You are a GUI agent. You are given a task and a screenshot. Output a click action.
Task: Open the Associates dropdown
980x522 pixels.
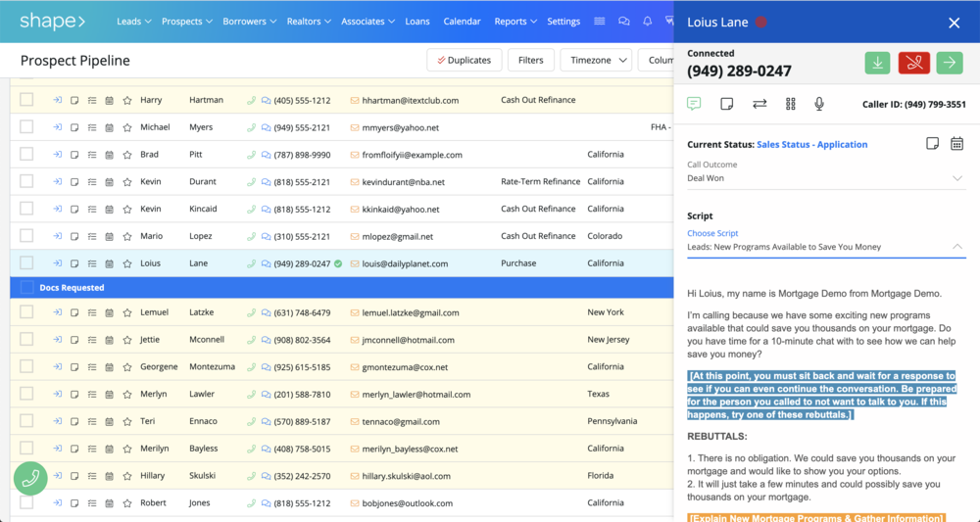(367, 22)
